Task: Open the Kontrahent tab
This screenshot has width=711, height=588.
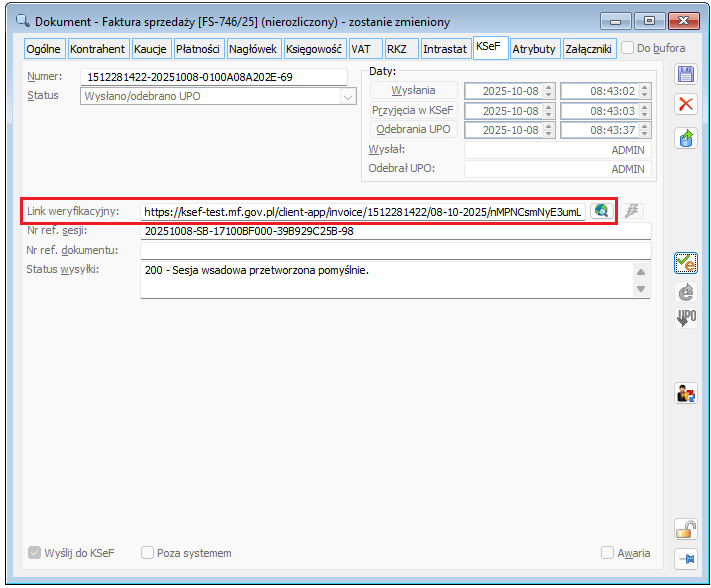Action: tap(97, 49)
